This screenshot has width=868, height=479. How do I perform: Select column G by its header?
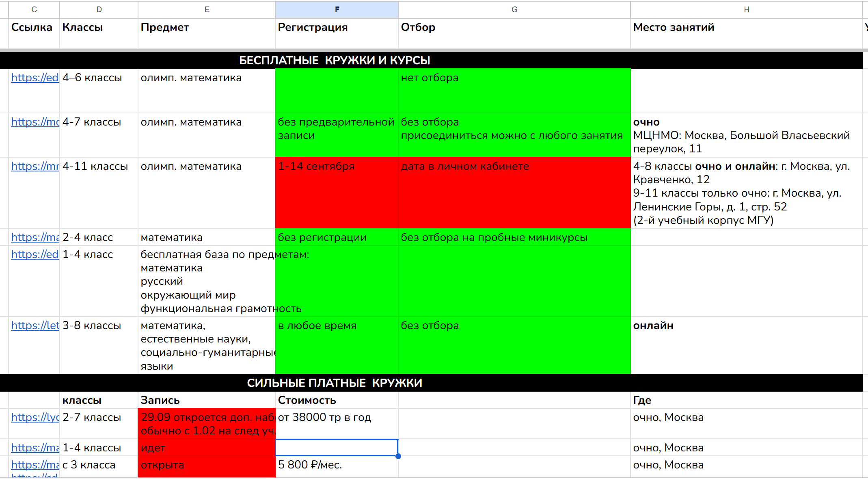(x=514, y=9)
